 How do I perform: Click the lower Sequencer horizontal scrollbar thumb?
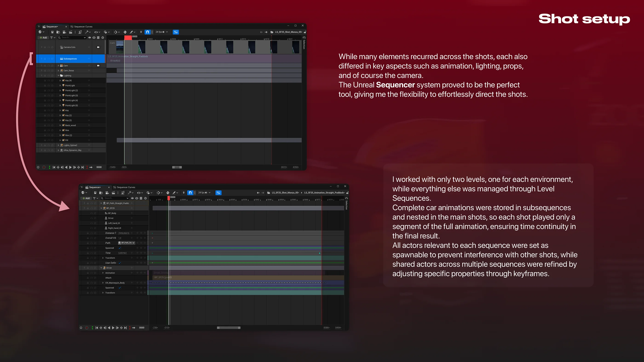pyautogui.click(x=229, y=328)
